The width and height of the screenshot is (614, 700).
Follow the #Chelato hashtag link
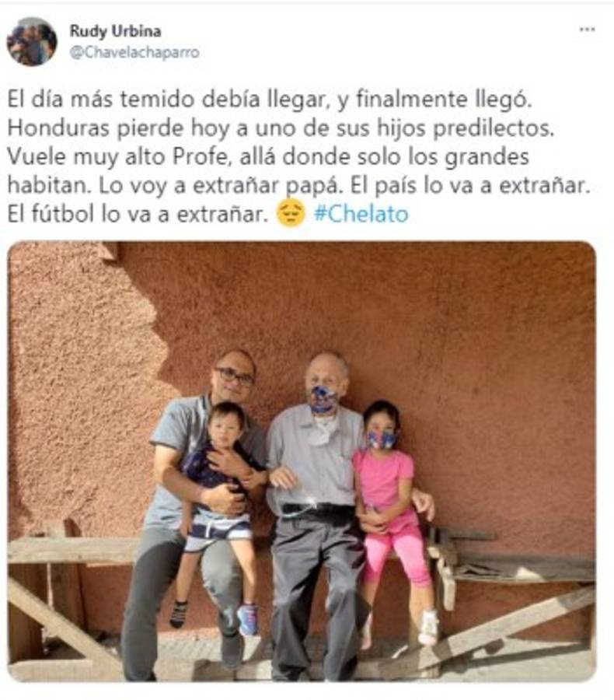tap(361, 214)
